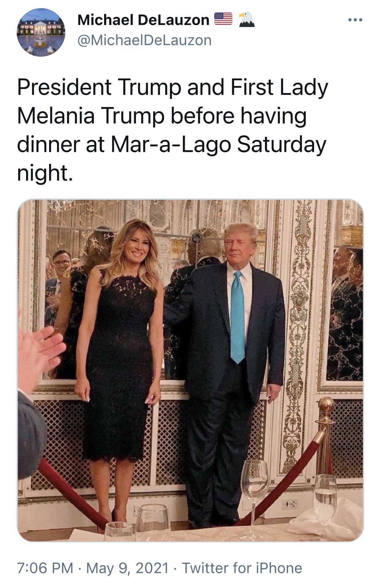This screenshot has width=381, height=588.
Task: Tap the blue necktie in the photo
Action: (x=238, y=317)
